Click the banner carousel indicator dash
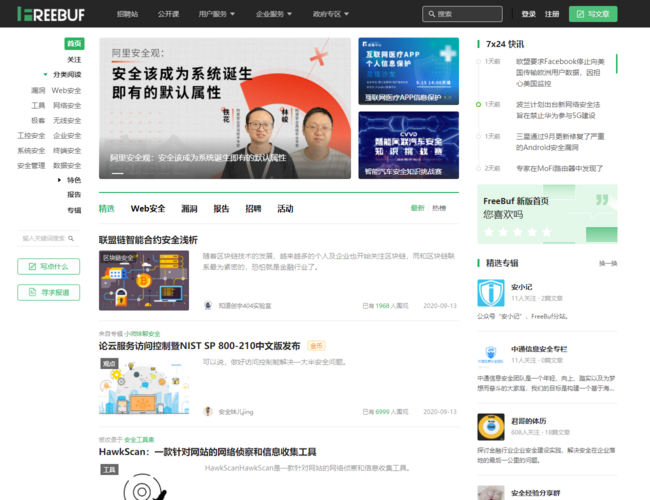Image resolution: width=650 pixels, height=500 pixels. 118,173
